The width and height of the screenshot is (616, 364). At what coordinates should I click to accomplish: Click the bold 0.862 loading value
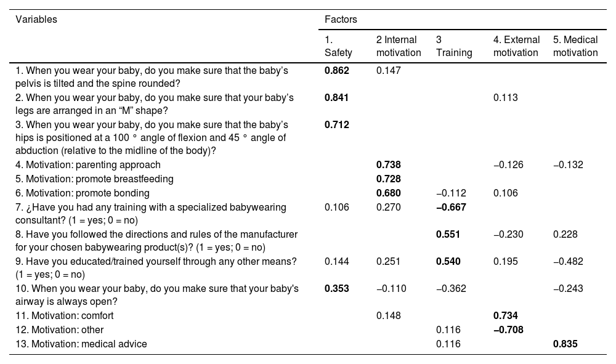[337, 71]
